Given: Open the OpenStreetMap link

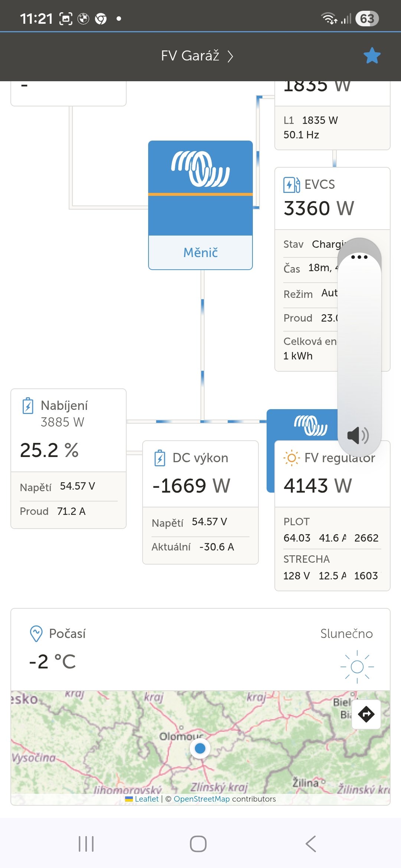Looking at the screenshot, I should coord(202,799).
